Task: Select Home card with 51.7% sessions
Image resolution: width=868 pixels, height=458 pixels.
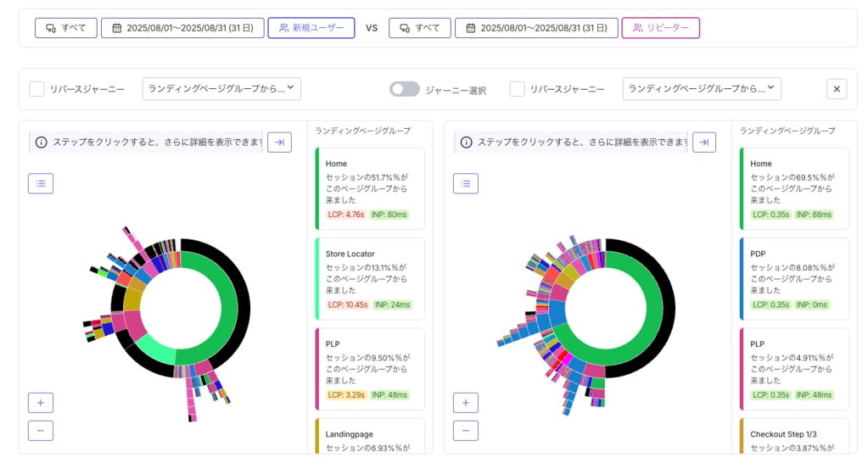Action: point(370,188)
